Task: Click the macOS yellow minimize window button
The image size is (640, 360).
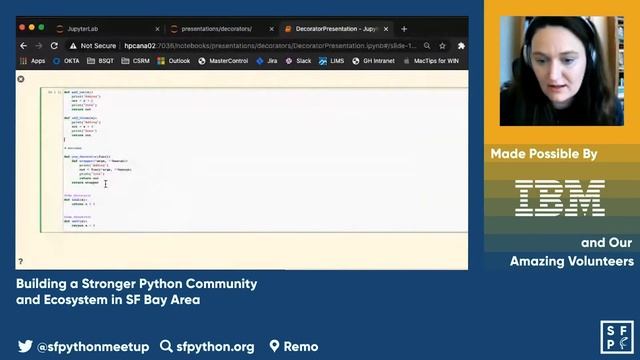Action: 32,27
